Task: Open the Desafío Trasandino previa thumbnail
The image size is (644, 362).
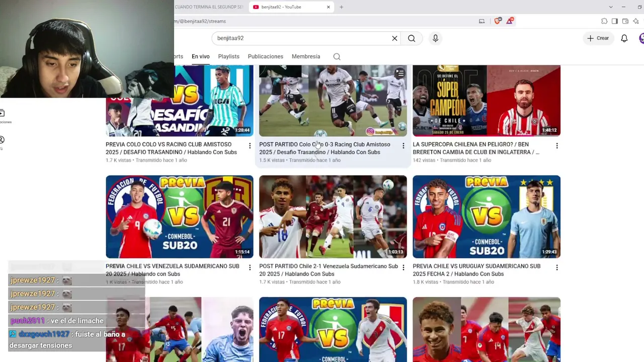Action: pos(180,101)
